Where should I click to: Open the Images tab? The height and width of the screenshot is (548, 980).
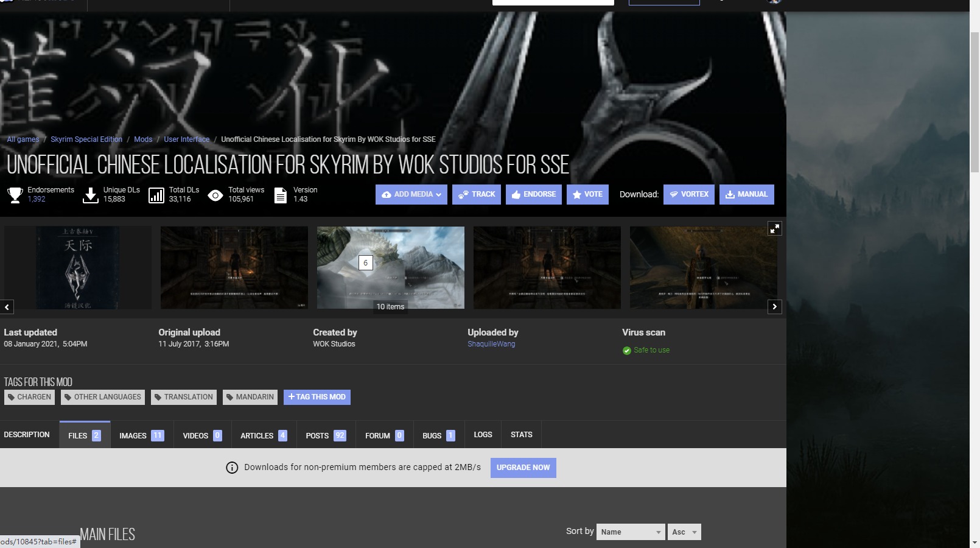(x=142, y=435)
